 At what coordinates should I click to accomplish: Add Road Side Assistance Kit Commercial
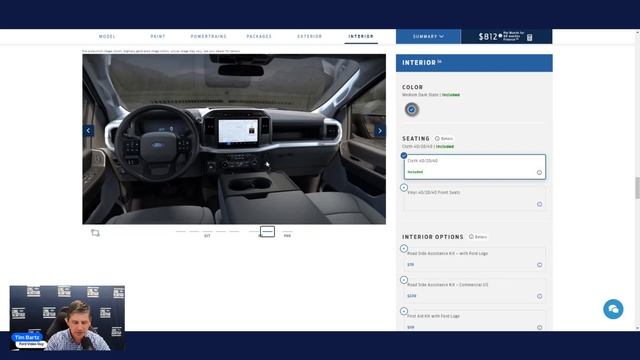click(x=404, y=280)
